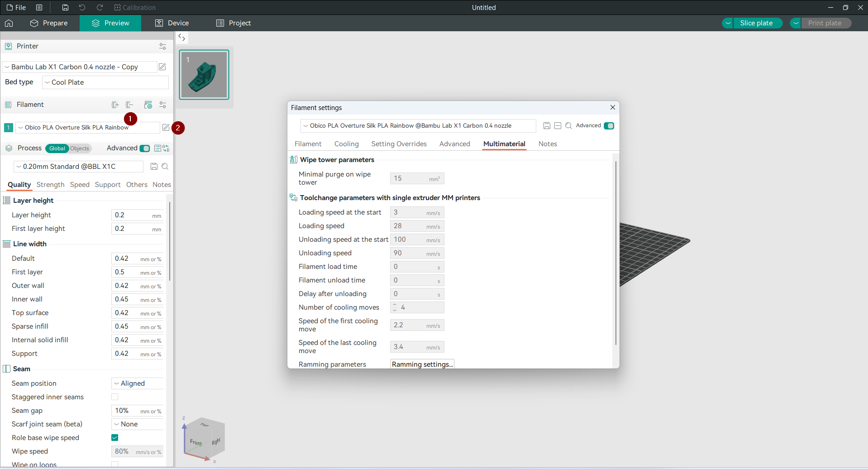Switch to the Device tab
Image resolution: width=868 pixels, height=469 pixels.
(172, 23)
